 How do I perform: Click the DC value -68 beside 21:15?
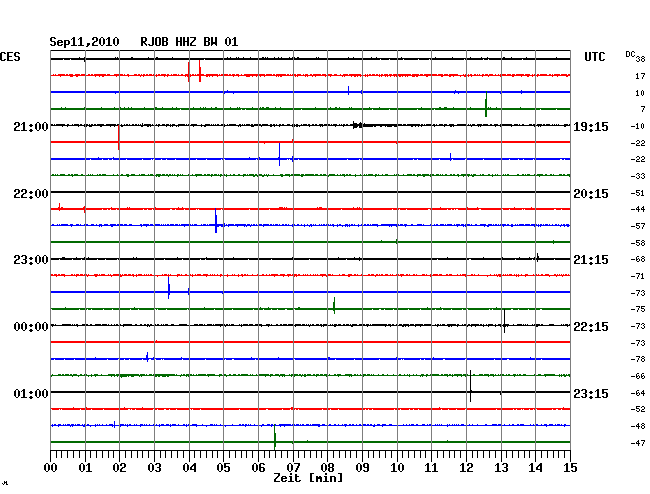pyautogui.click(x=638, y=259)
